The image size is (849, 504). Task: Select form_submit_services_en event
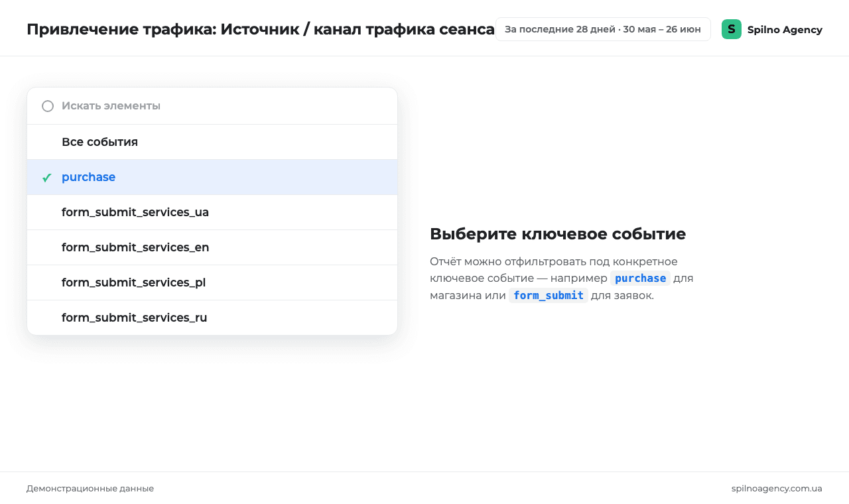tap(212, 247)
